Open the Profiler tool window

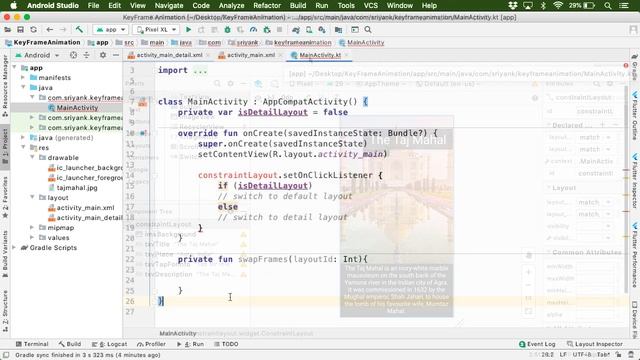point(151,344)
